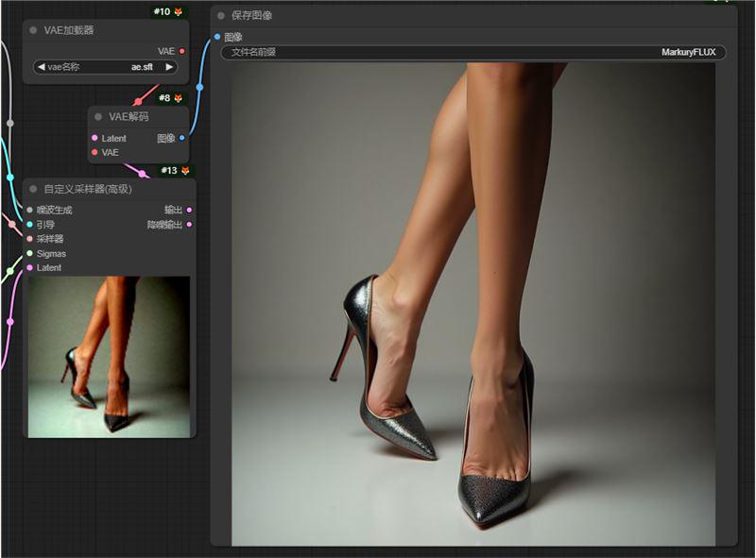
Task: Click the 文件名前缀 field containing MarkuryFLUX
Action: point(472,53)
